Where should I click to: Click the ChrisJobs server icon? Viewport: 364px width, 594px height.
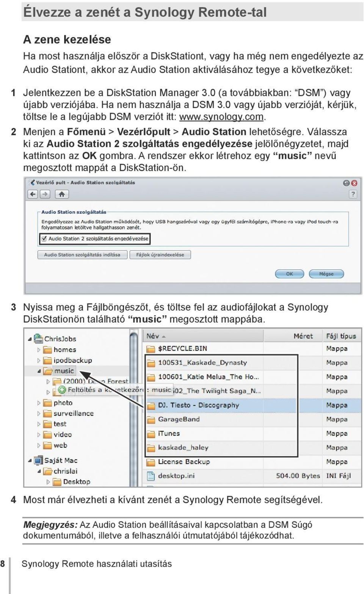coord(38,339)
